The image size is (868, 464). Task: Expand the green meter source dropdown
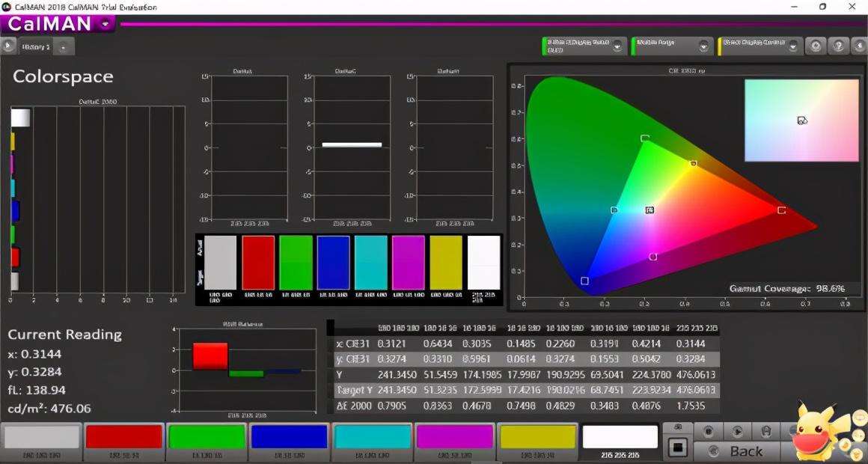pos(617,46)
